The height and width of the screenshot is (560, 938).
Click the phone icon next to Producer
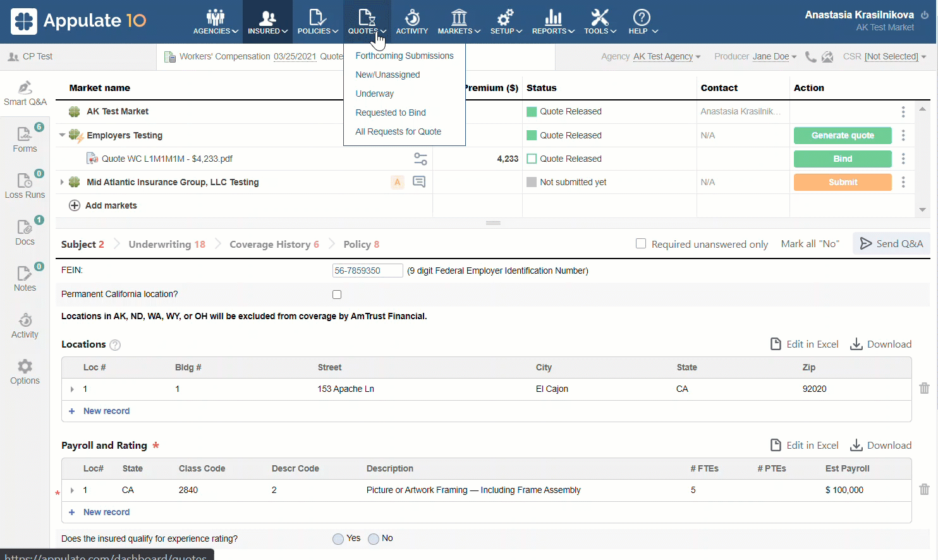click(810, 57)
